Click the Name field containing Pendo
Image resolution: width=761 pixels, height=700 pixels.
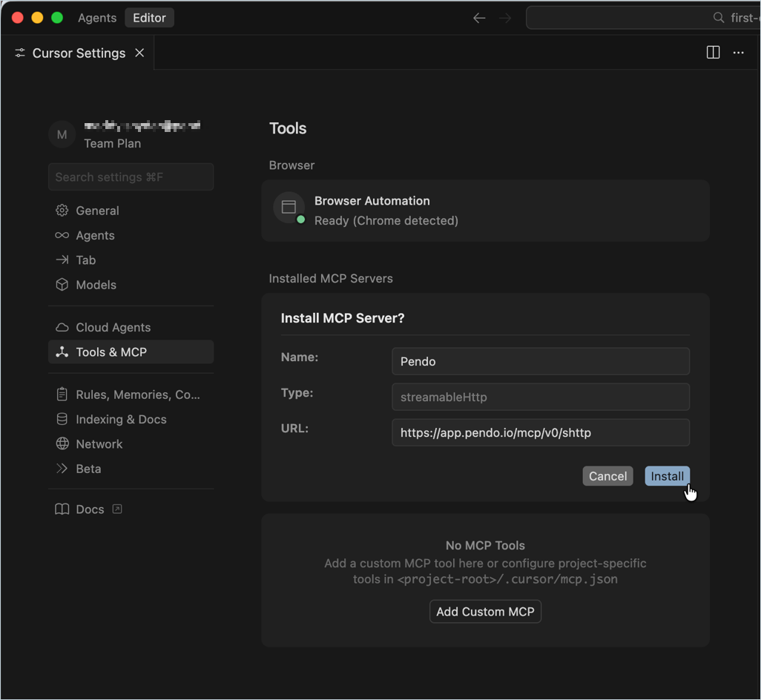pyautogui.click(x=541, y=361)
